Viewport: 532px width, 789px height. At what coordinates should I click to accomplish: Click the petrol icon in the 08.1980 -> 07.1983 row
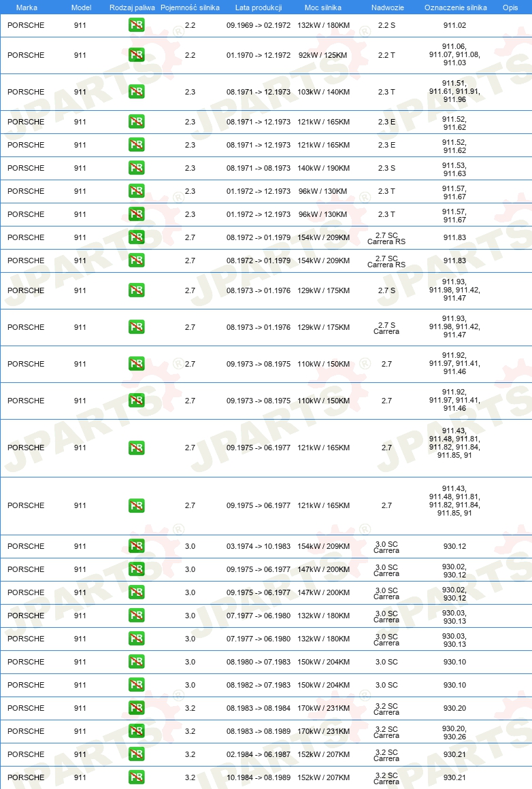[x=136, y=662]
